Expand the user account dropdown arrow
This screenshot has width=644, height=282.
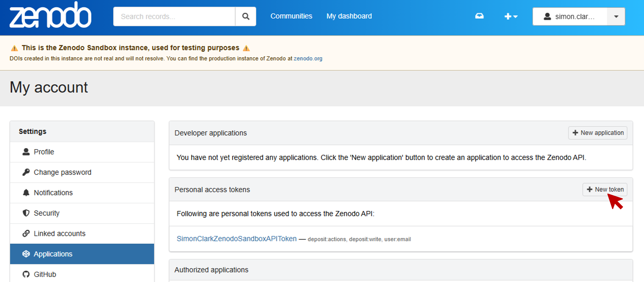coord(616,16)
